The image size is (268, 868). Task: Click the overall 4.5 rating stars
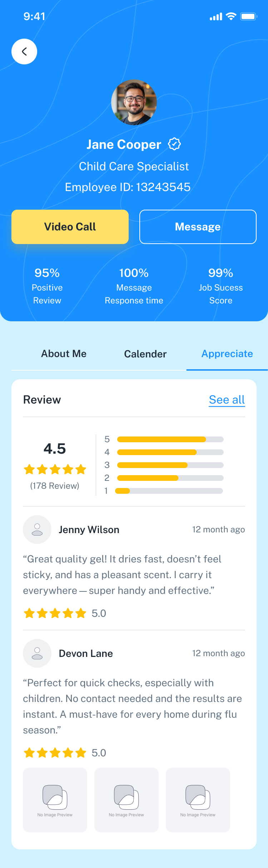[x=55, y=469]
